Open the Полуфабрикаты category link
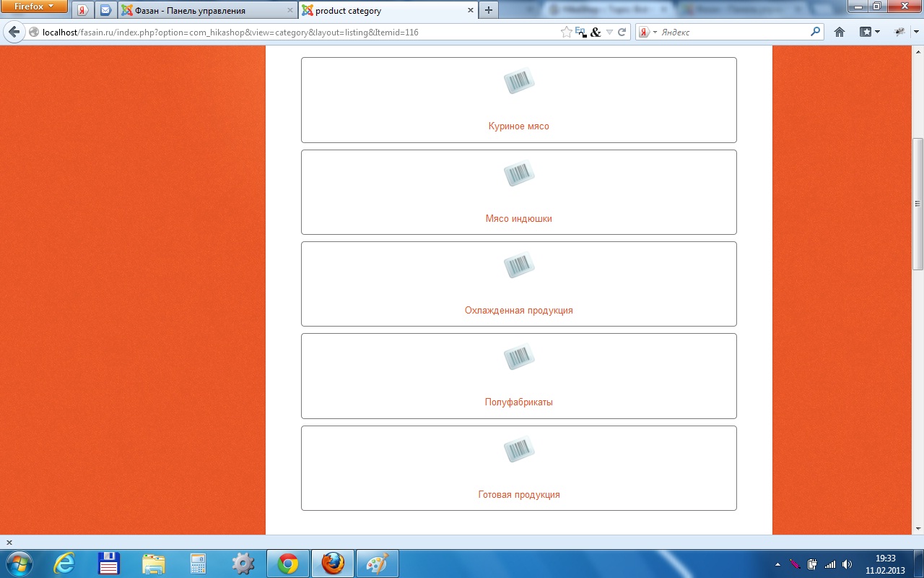924x578 pixels. pos(519,402)
